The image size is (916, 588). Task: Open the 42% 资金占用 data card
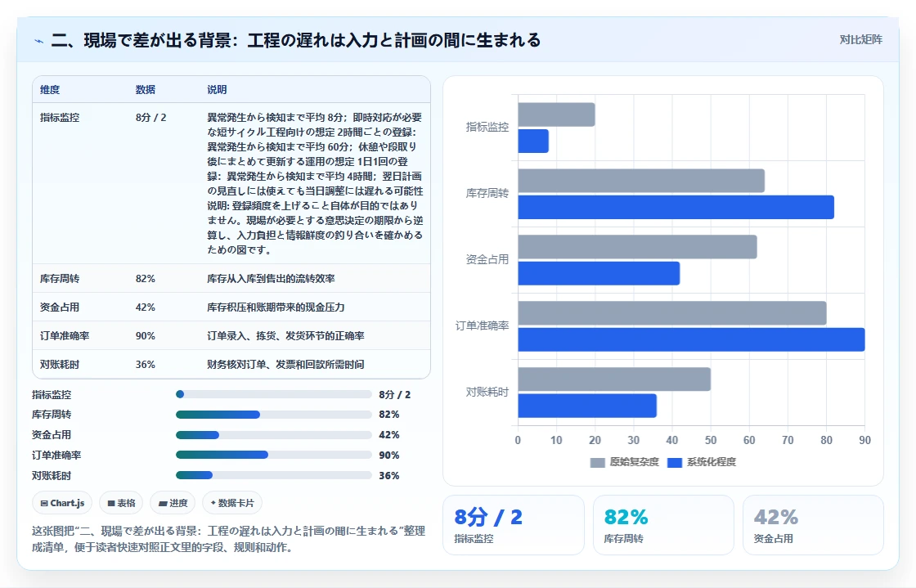point(813,525)
